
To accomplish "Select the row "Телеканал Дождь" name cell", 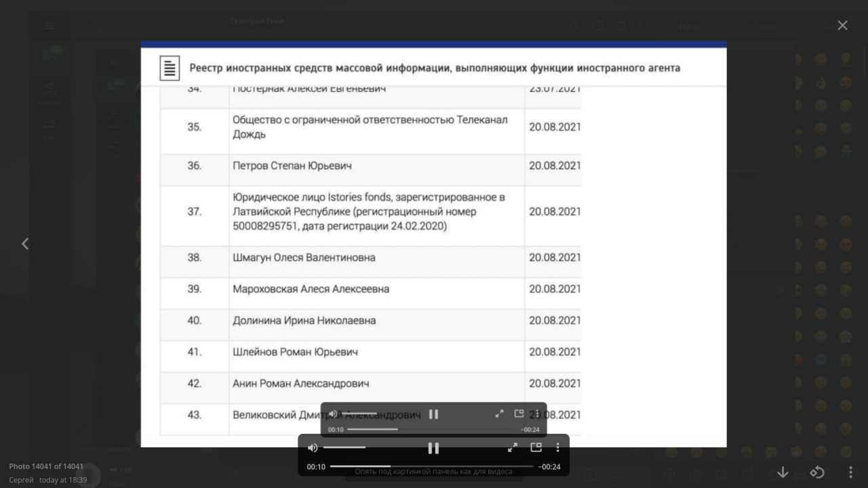I will 377,127.
